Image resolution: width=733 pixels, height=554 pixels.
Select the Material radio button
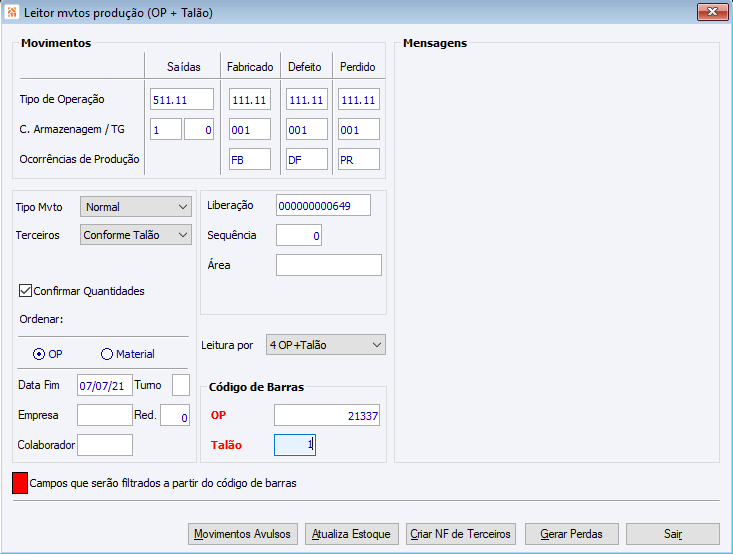107,354
